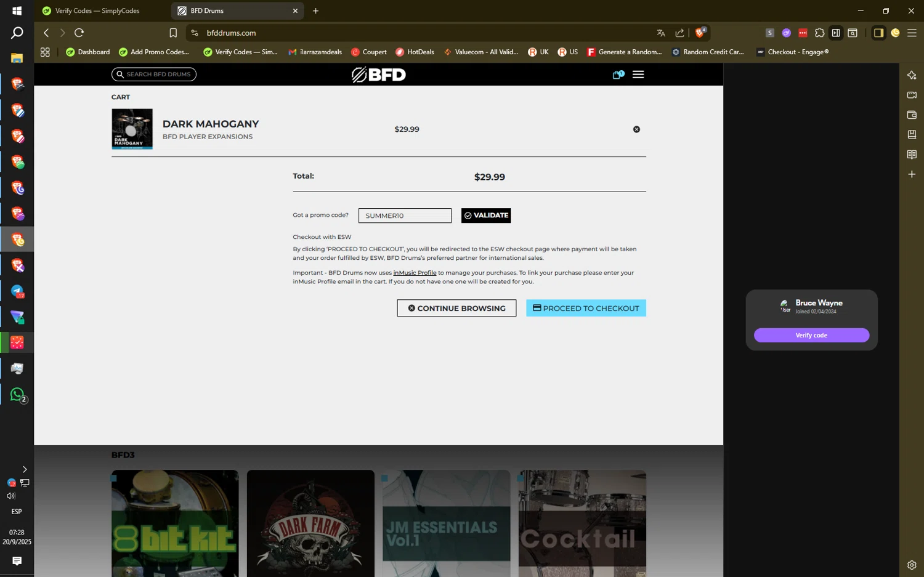The width and height of the screenshot is (924, 577).
Task: Open Valuecom - All Valid bookmark
Action: pos(481,52)
